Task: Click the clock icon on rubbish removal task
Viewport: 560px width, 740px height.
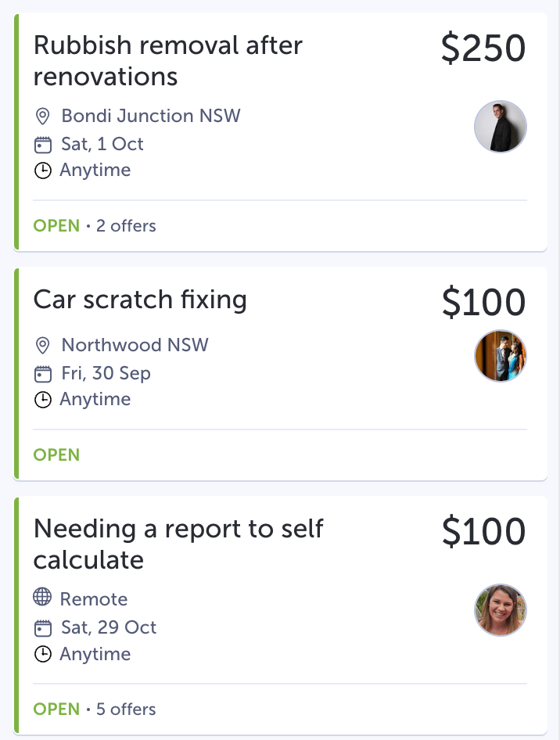Action: 45,170
